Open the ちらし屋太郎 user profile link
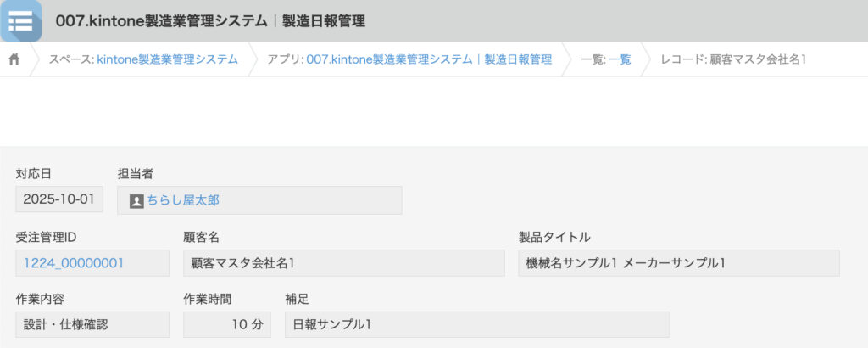Screen dimensions: 868x348 tap(183, 201)
